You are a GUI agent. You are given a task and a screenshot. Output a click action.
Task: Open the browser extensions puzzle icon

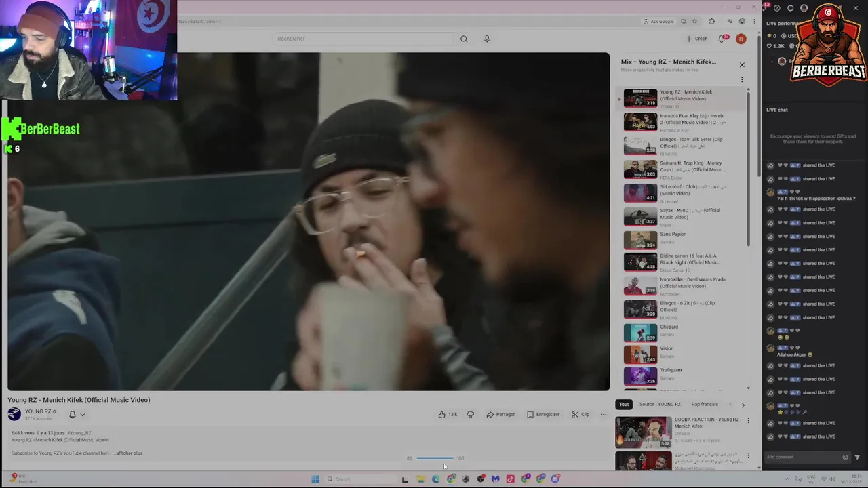click(x=711, y=21)
